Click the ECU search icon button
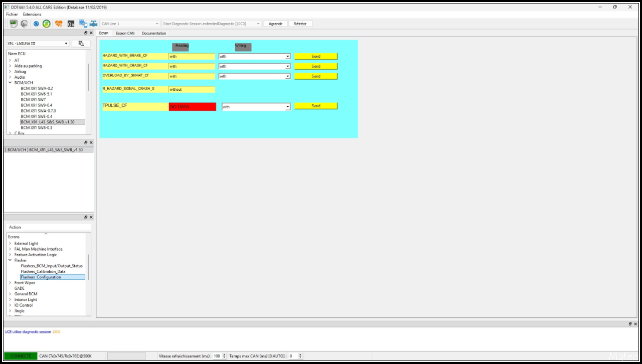642x364 pixels. tap(81, 44)
